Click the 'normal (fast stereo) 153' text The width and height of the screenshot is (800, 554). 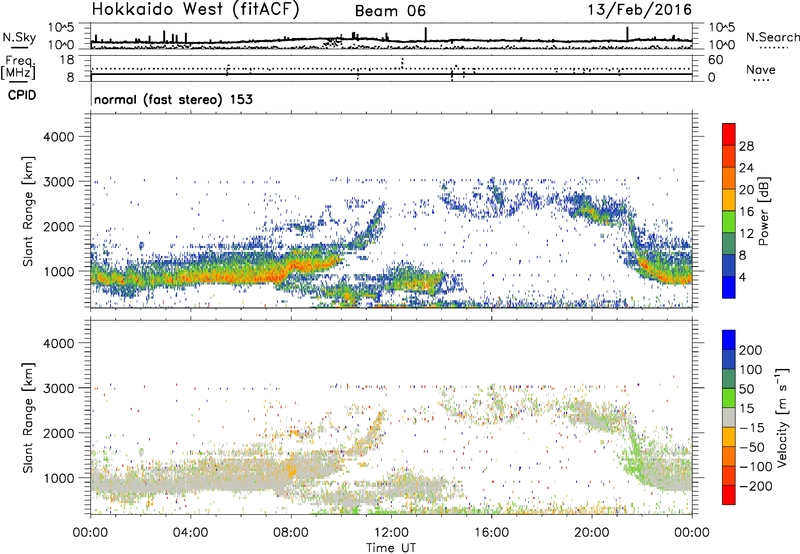[x=173, y=99]
